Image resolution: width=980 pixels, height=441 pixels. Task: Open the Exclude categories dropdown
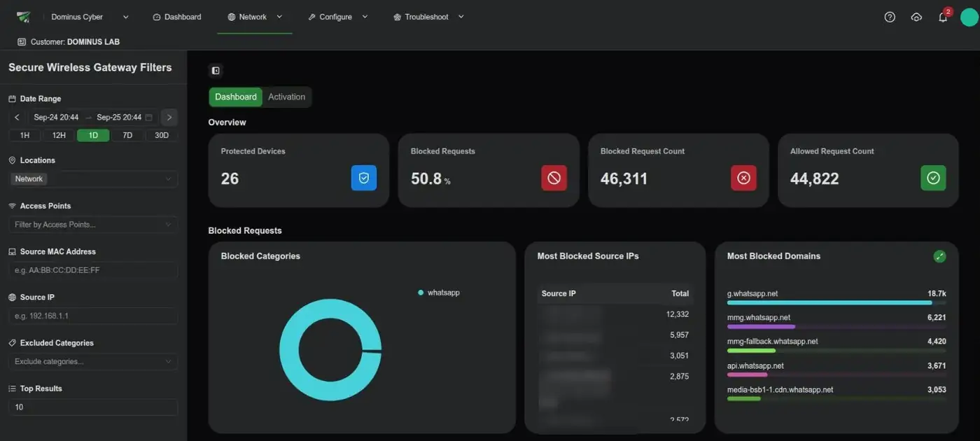pyautogui.click(x=93, y=362)
